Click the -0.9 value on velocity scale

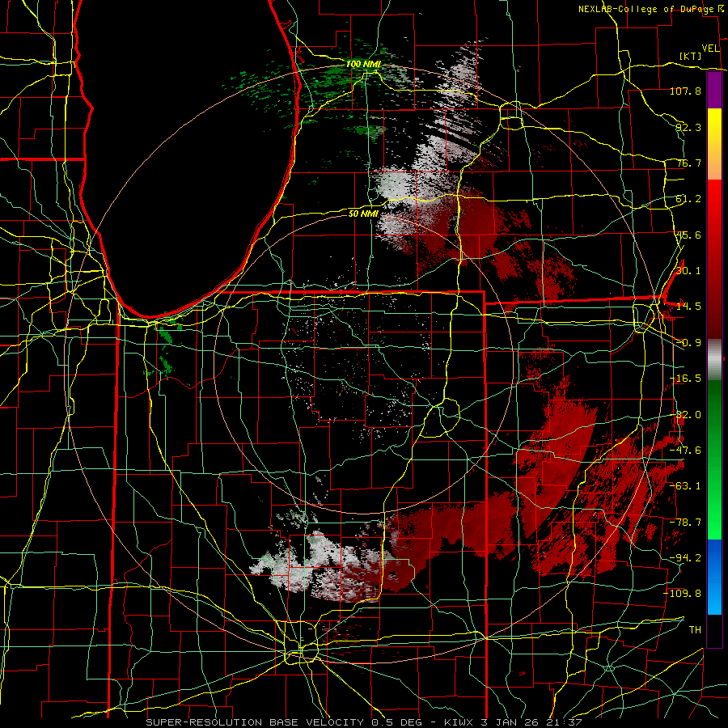(688, 343)
